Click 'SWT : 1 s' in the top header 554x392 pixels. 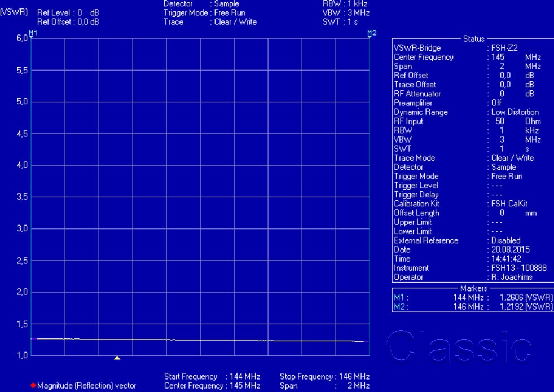tap(340, 22)
